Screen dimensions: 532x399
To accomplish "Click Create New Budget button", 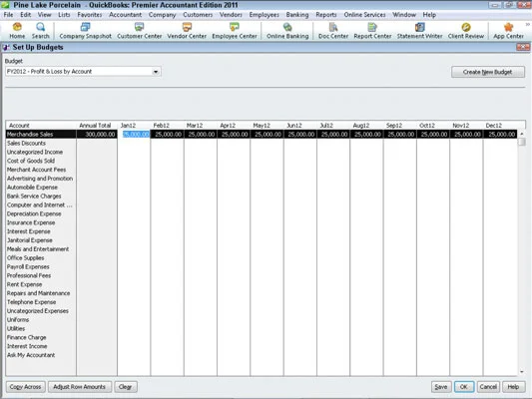I will tap(488, 72).
